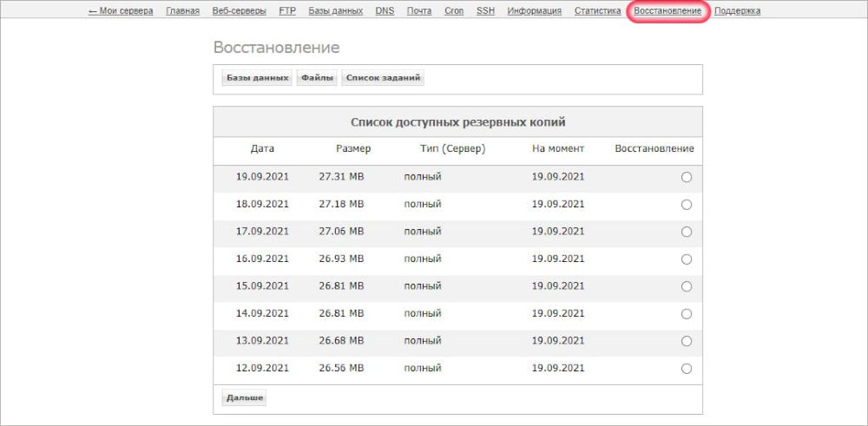Click the Дата column header
The width and height of the screenshot is (868, 426).
262,149
